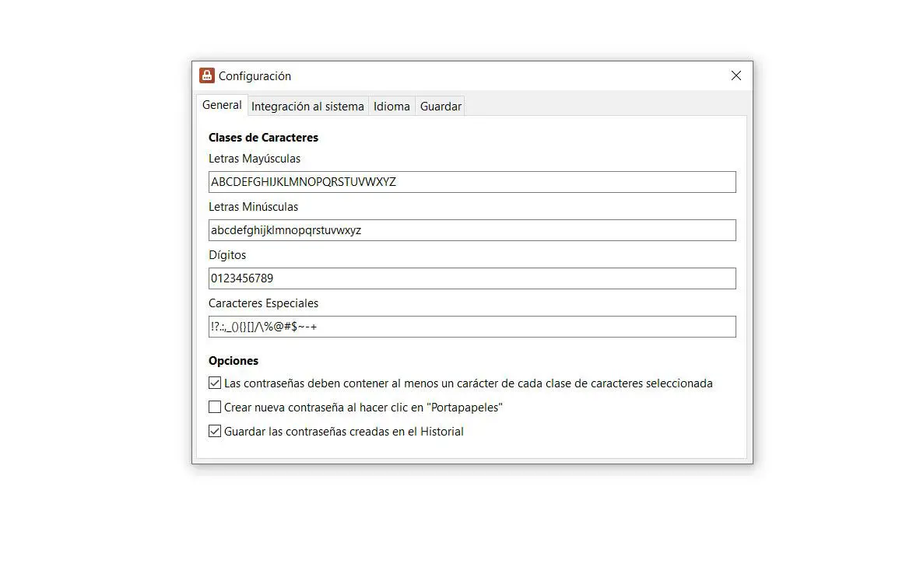Click the Configuración window title text

(x=255, y=76)
